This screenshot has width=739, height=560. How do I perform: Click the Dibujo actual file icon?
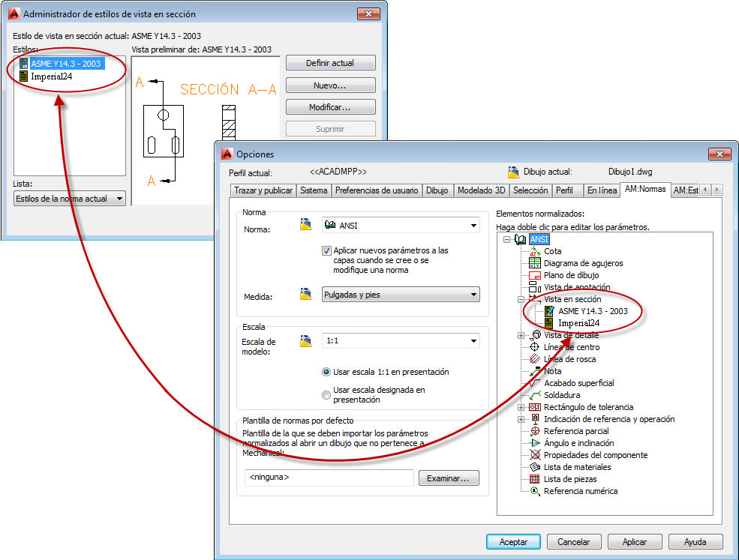tap(513, 172)
